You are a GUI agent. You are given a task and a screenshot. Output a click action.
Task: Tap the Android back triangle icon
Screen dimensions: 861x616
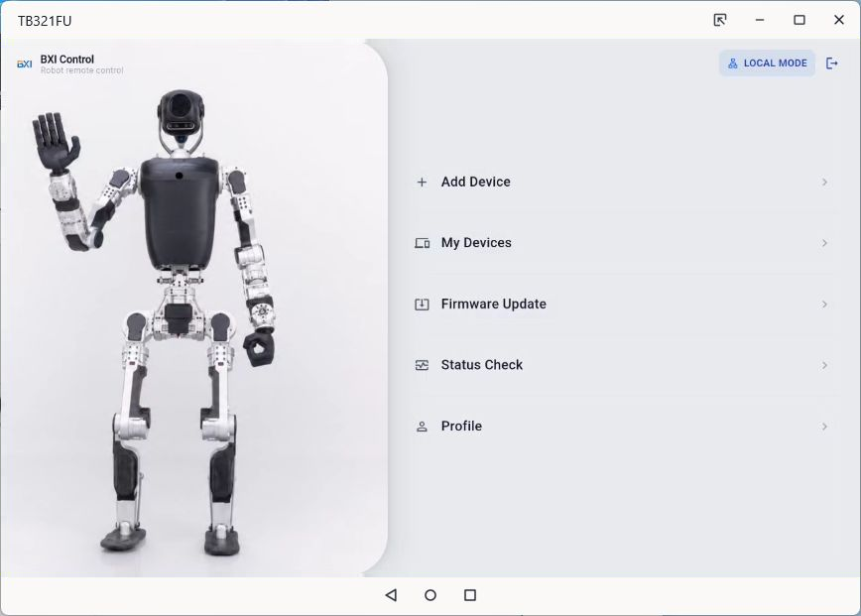click(x=391, y=595)
